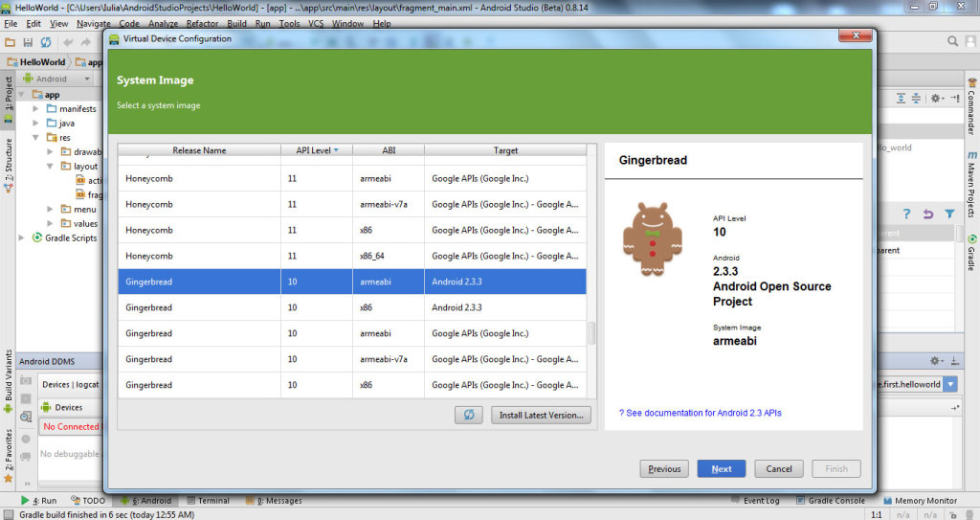Image resolution: width=980 pixels, height=520 pixels.
Task: Expand the menu folder node
Action: point(50,209)
